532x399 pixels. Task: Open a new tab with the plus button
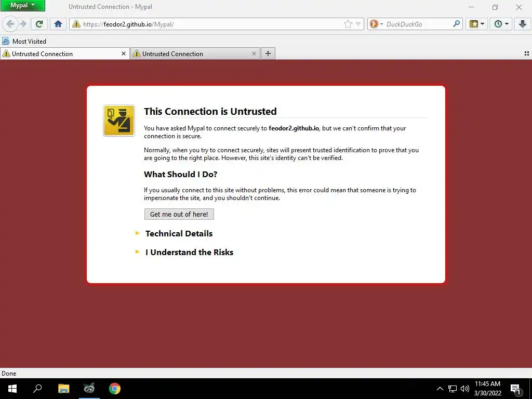click(268, 54)
